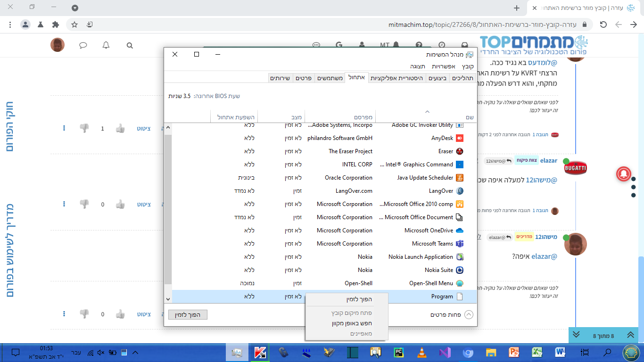Open the 'מדריך לשימוש בפורום' sidebar link

click(9, 250)
